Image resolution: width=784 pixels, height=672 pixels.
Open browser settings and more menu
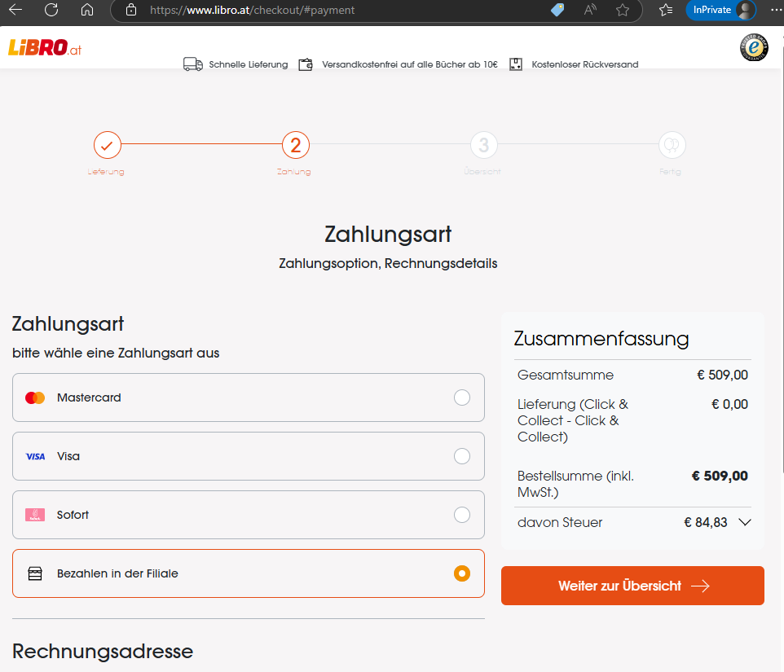pyautogui.click(x=775, y=11)
